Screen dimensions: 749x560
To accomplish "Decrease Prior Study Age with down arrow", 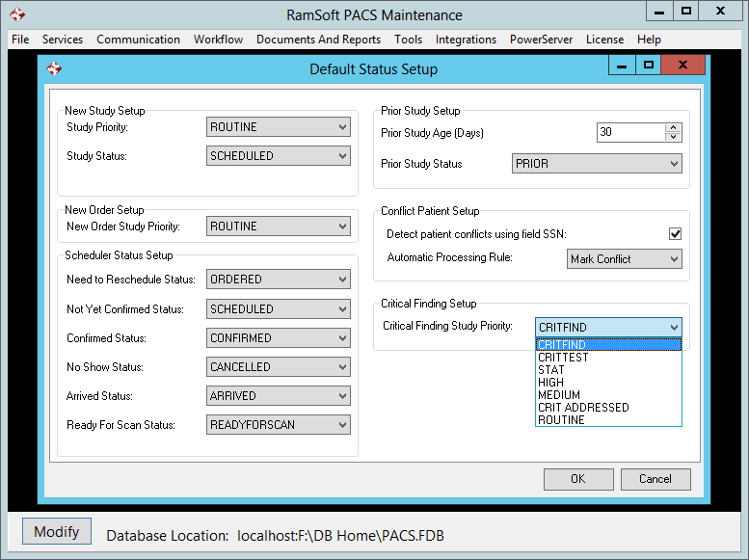I will point(673,137).
